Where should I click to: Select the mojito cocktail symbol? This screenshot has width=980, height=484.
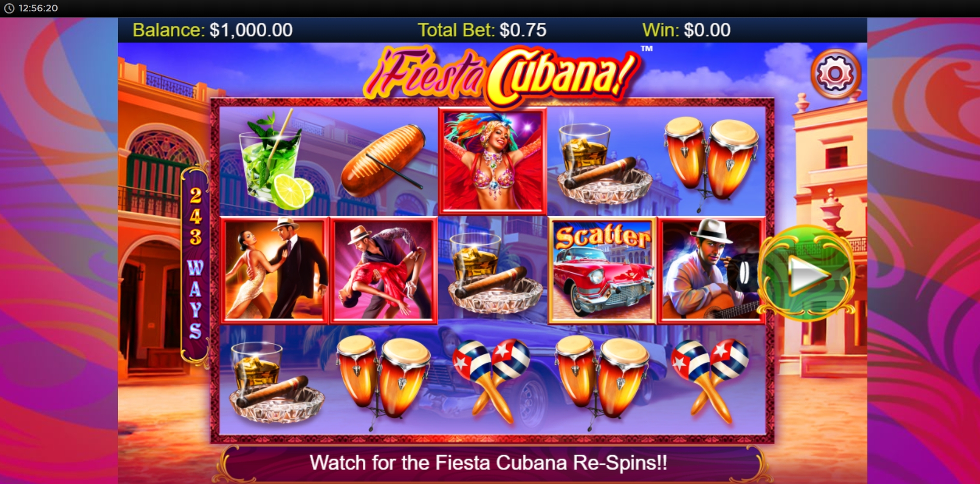coord(275,161)
